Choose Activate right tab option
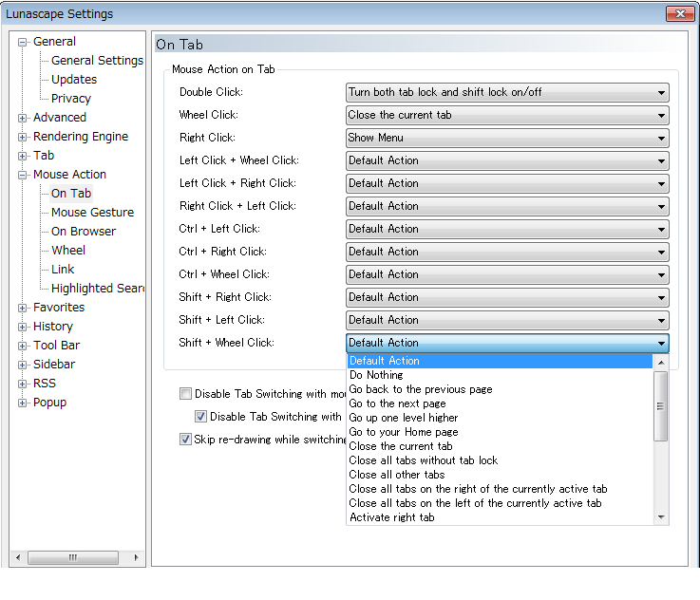This screenshot has height=600, width=700. tap(500, 518)
